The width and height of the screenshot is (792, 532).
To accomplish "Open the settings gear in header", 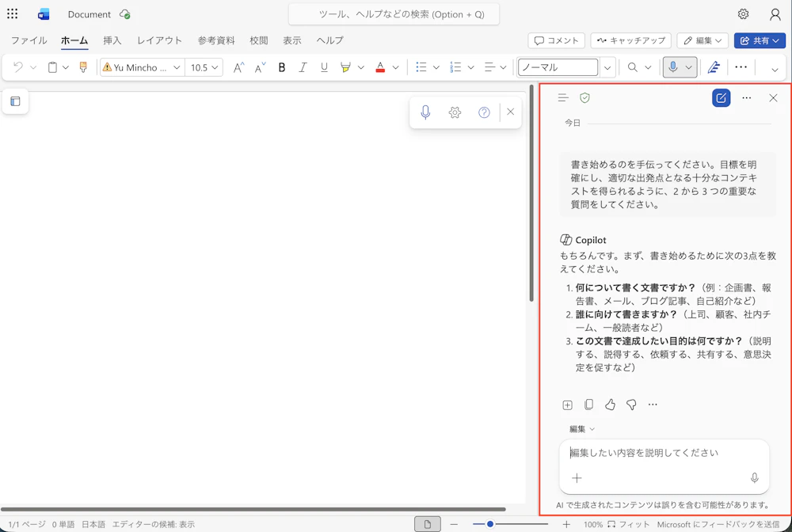I will click(x=743, y=14).
